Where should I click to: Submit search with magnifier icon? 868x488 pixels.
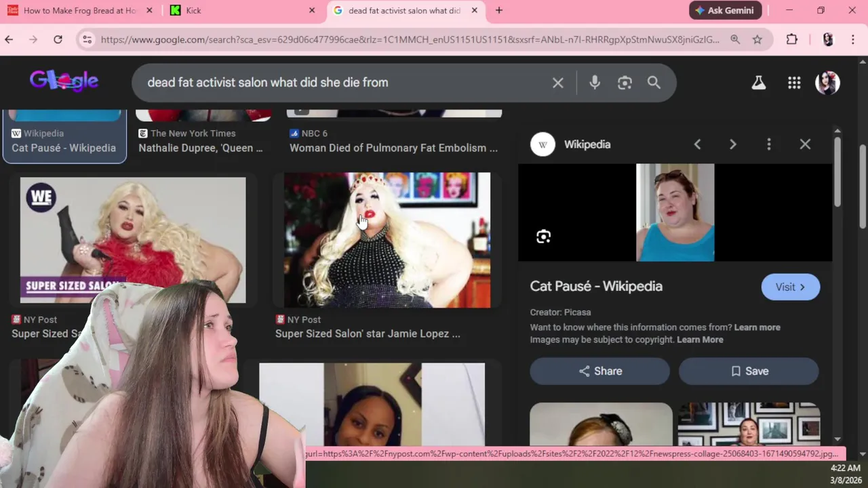(x=654, y=83)
